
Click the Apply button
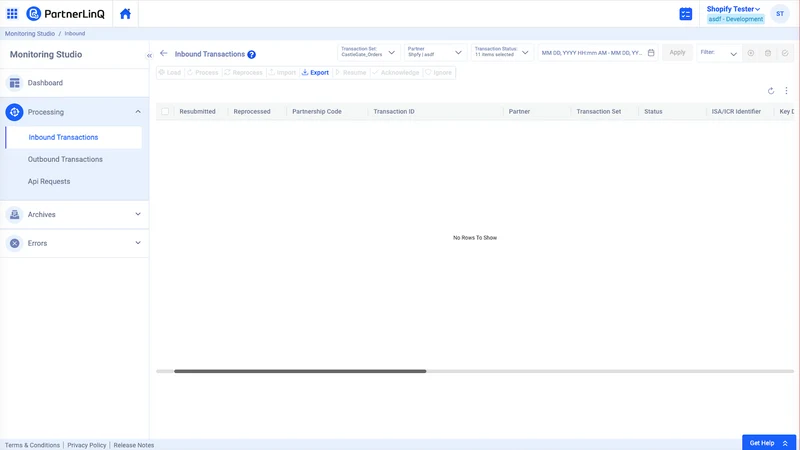[x=677, y=53]
